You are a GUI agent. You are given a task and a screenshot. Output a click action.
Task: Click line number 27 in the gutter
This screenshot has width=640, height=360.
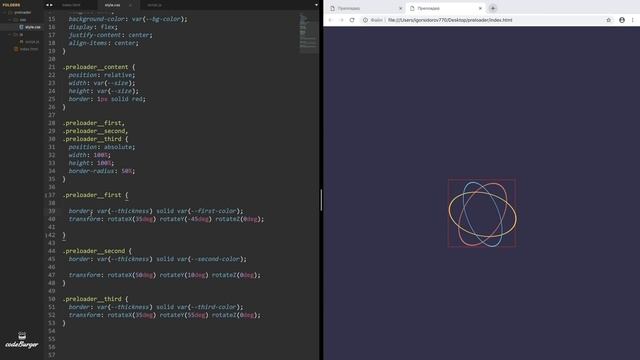[51, 115]
